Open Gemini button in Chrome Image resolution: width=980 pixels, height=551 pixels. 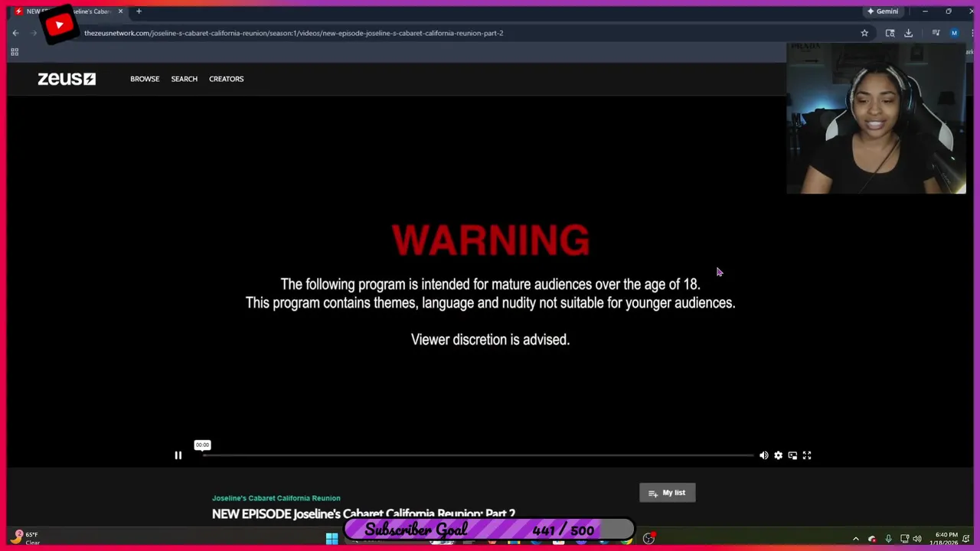883,11
